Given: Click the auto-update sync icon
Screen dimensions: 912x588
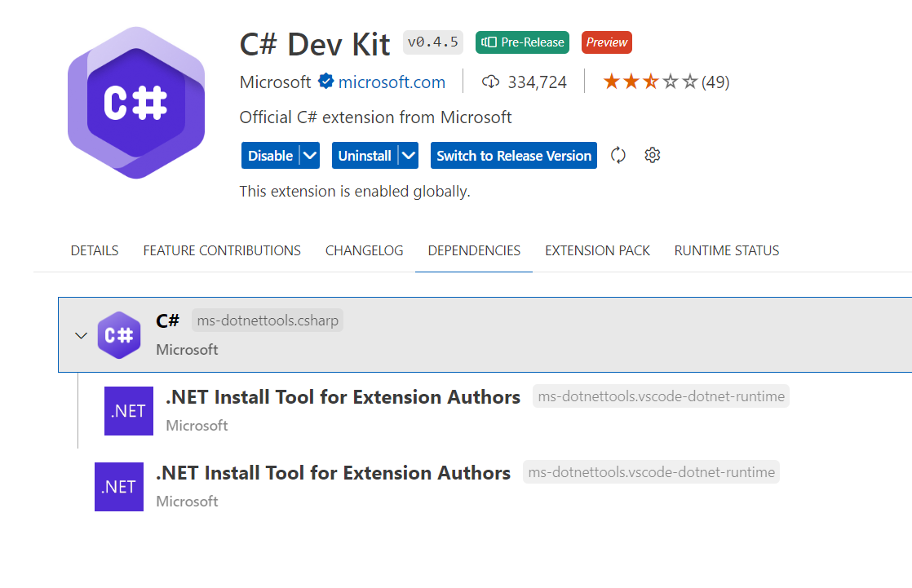Looking at the screenshot, I should [x=618, y=155].
